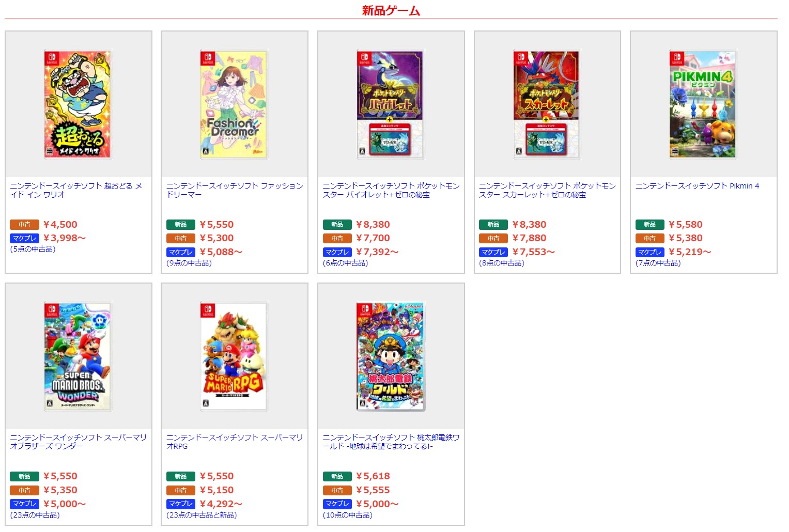The width and height of the screenshot is (789, 532).
Task: Open the 超おどる メイド イン ワリオ cover image
Action: point(78,104)
